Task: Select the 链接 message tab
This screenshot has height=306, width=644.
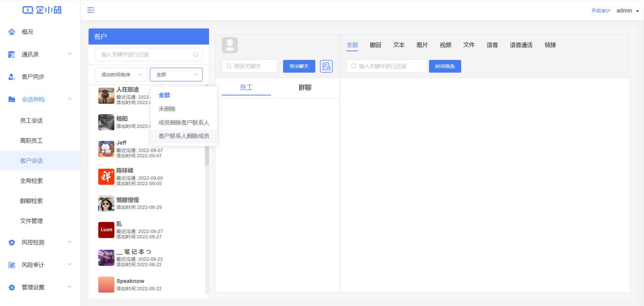Action: pos(550,45)
